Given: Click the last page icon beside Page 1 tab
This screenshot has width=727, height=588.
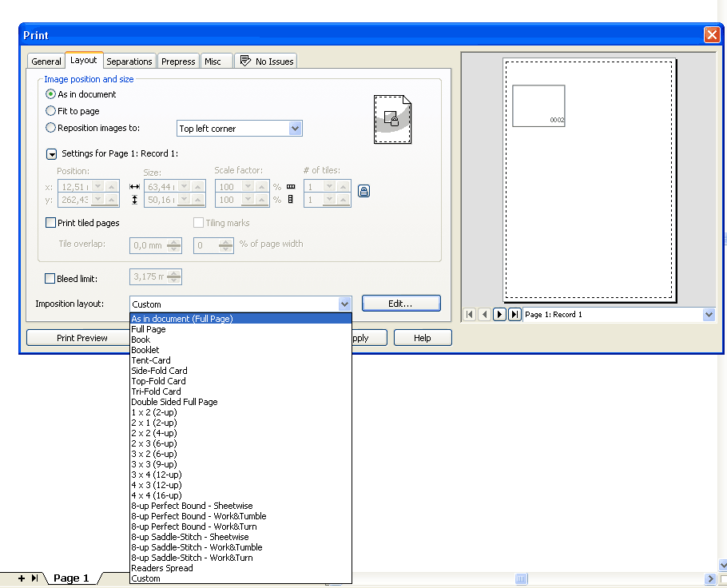Looking at the screenshot, I should pyautogui.click(x=35, y=578).
